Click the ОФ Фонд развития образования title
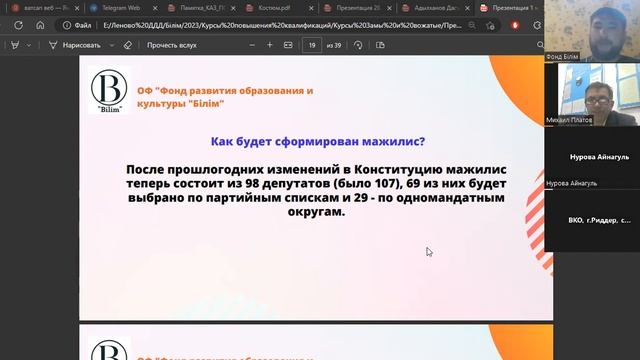 coord(225,97)
